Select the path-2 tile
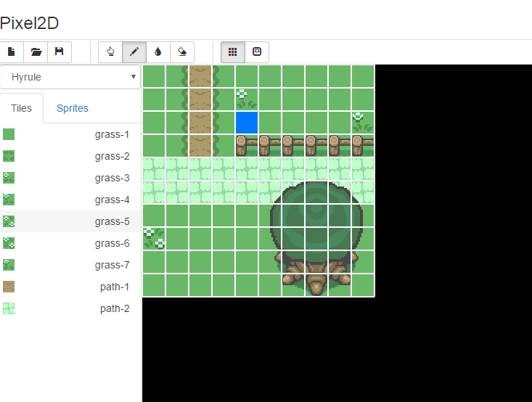This screenshot has height=402, width=532. click(70, 308)
